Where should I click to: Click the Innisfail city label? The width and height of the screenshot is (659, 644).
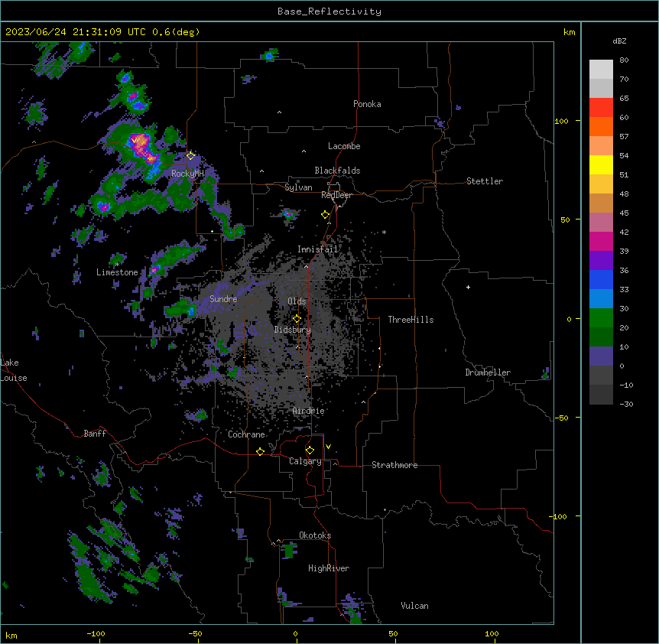[318, 249]
